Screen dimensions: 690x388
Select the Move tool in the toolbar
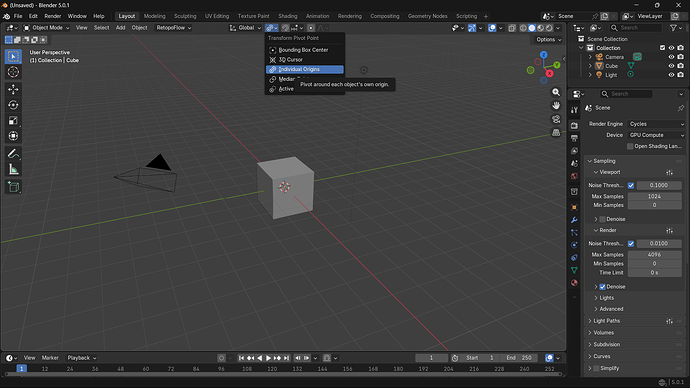(x=13, y=89)
